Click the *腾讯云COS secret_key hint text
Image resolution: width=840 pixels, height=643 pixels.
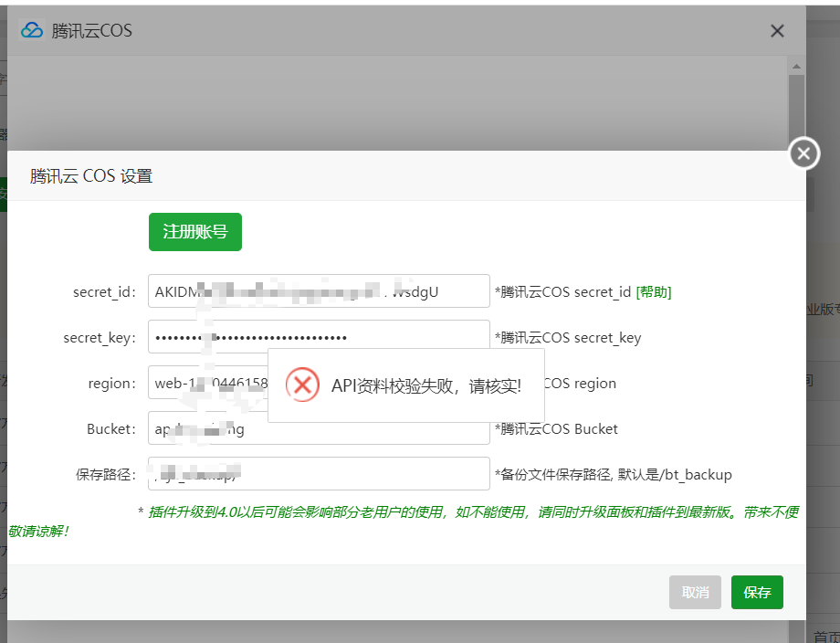pyautogui.click(x=568, y=338)
